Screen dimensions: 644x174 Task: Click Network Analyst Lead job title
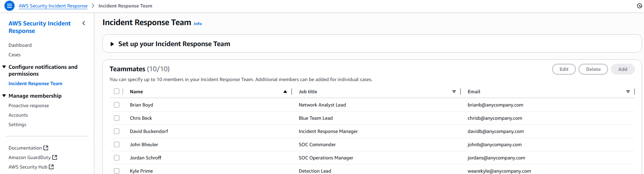(322, 105)
